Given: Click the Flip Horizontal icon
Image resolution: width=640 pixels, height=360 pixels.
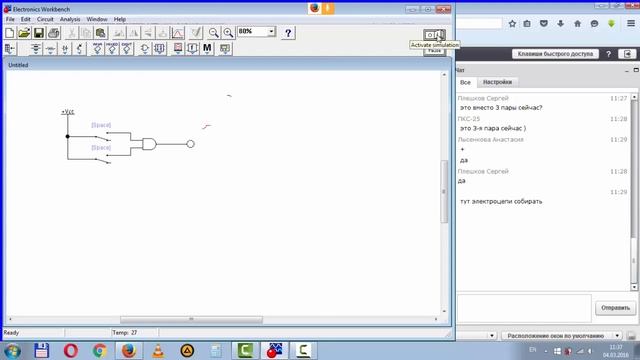Looking at the screenshot, I should pyautogui.click(x=133, y=33).
